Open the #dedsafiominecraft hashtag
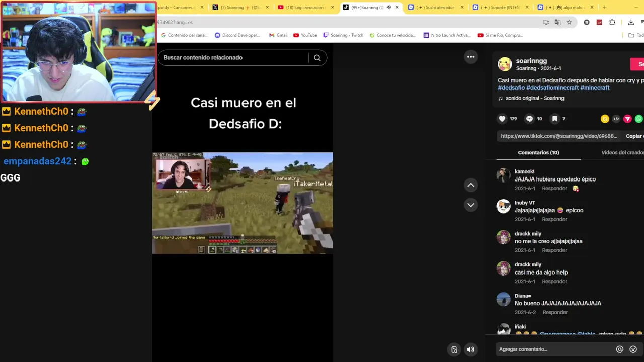Viewport: 644px width, 362px height. tap(552, 88)
